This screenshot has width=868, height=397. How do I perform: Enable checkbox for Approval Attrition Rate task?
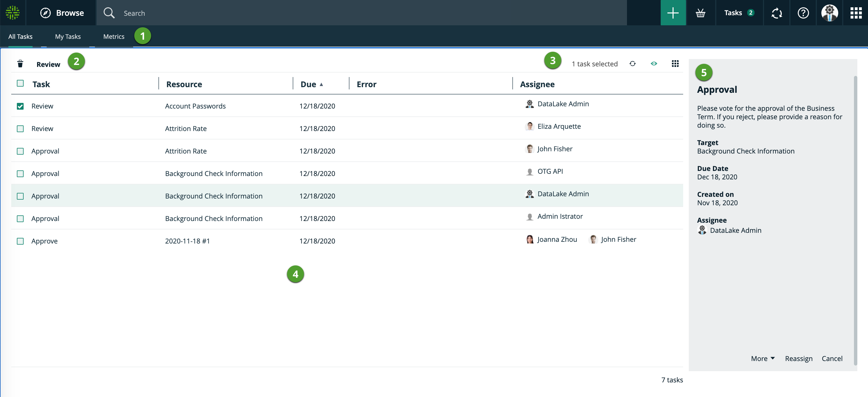[x=19, y=151]
